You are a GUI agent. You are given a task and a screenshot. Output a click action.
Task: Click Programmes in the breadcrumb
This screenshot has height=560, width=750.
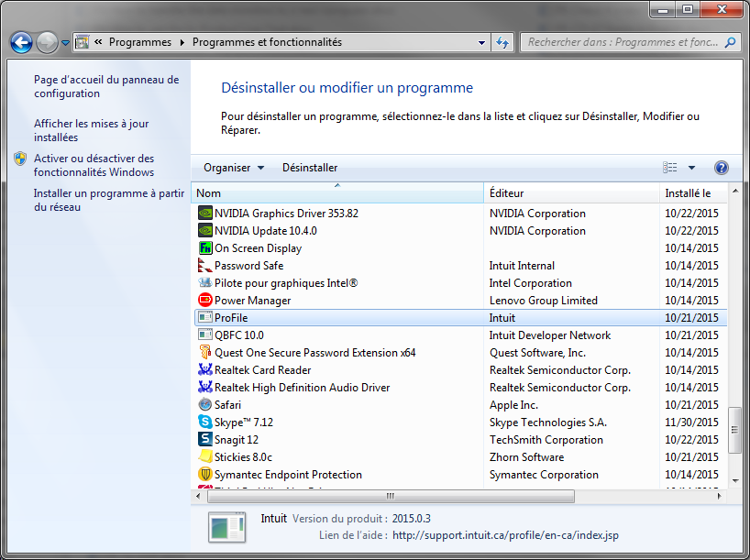[x=140, y=42]
